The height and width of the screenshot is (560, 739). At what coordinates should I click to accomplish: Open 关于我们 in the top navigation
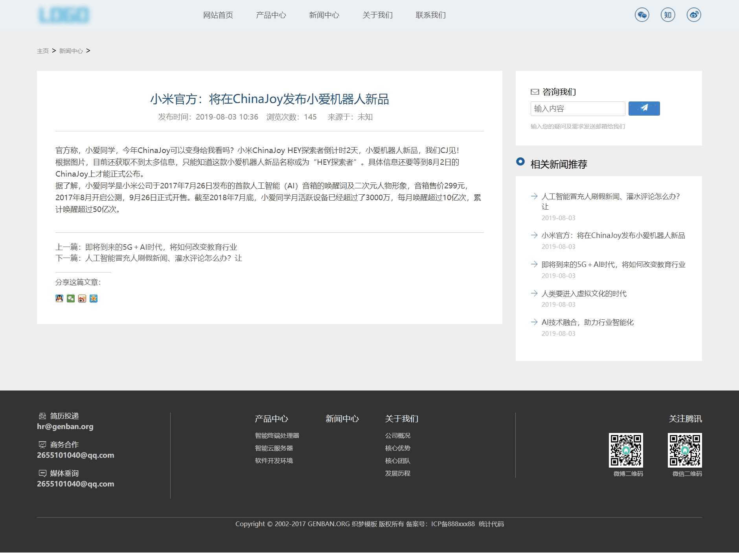377,15
